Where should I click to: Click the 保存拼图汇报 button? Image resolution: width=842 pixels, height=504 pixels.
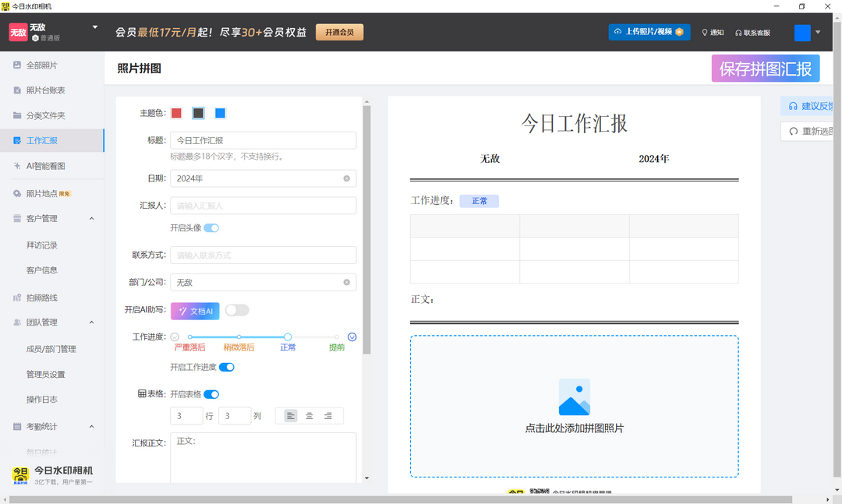[x=765, y=69]
